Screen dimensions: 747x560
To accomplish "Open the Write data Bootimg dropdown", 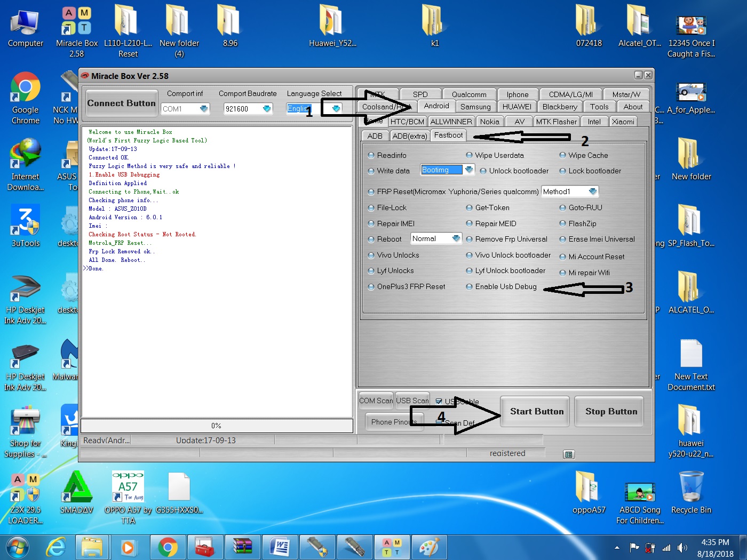I will [x=468, y=170].
